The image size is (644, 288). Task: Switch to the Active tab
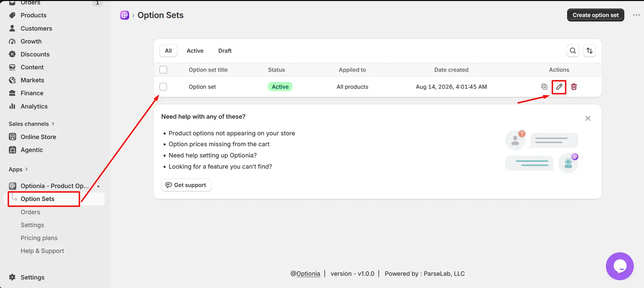pos(195,51)
